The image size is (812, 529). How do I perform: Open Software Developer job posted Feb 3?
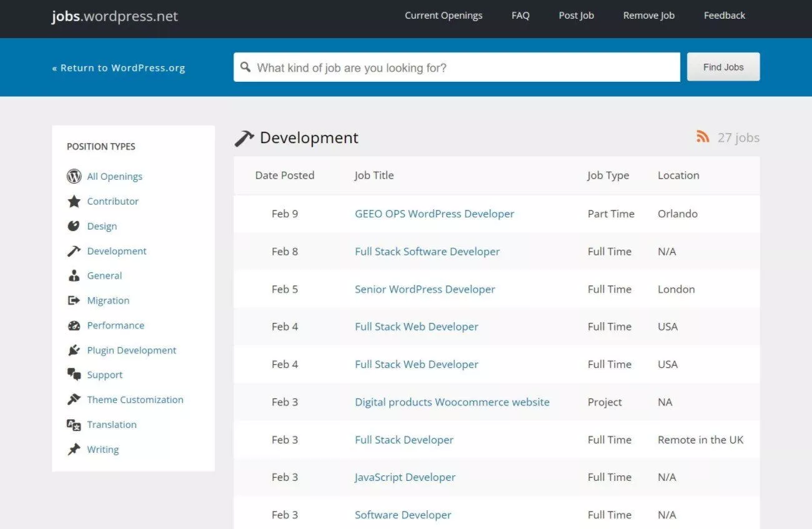pyautogui.click(x=403, y=515)
